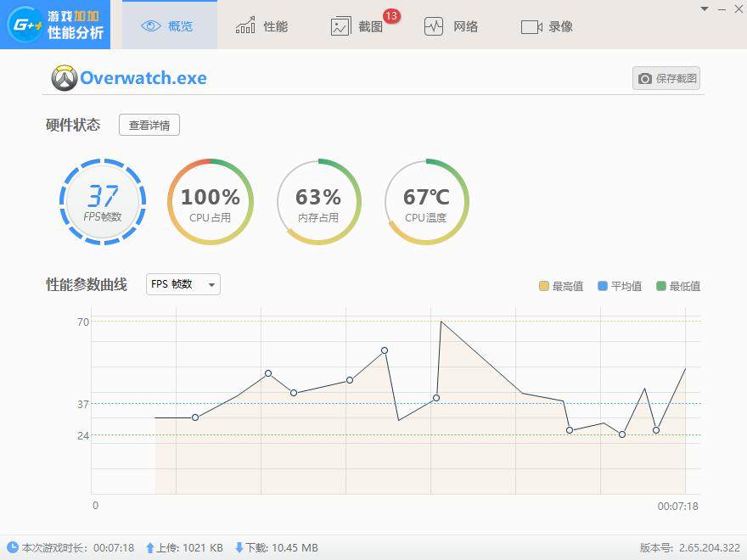Click the clock icon beside 本次游戏时长
The height and width of the screenshot is (560, 747).
(x=12, y=548)
